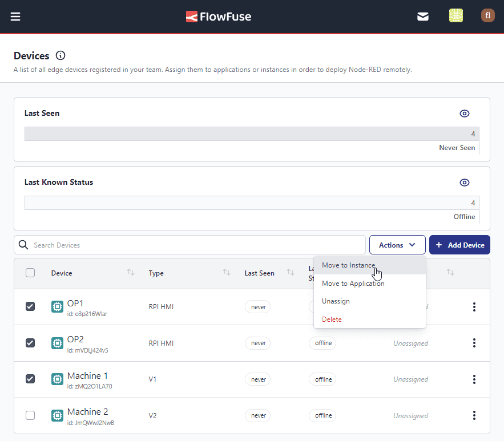Screen dimensions: 504x441
Task: Open the Actions dropdown
Action: click(x=397, y=244)
